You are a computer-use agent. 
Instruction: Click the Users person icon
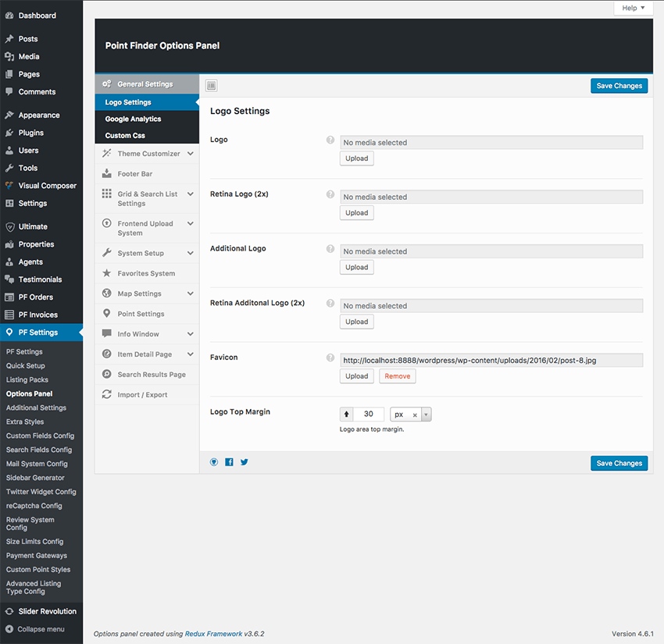pos(9,151)
